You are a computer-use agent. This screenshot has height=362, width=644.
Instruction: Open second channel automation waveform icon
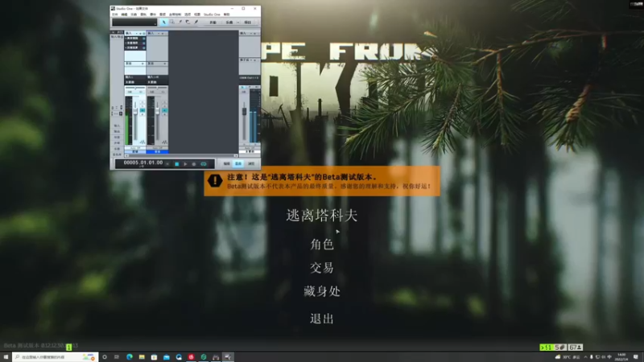(165, 142)
